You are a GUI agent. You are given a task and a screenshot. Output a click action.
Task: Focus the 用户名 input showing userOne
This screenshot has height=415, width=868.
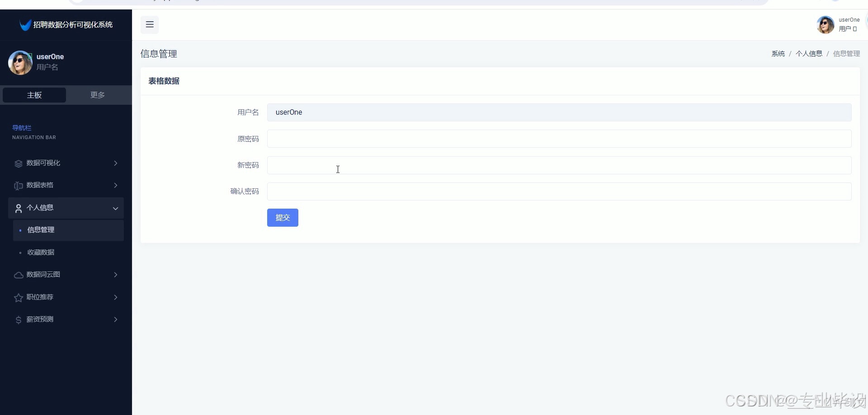559,112
